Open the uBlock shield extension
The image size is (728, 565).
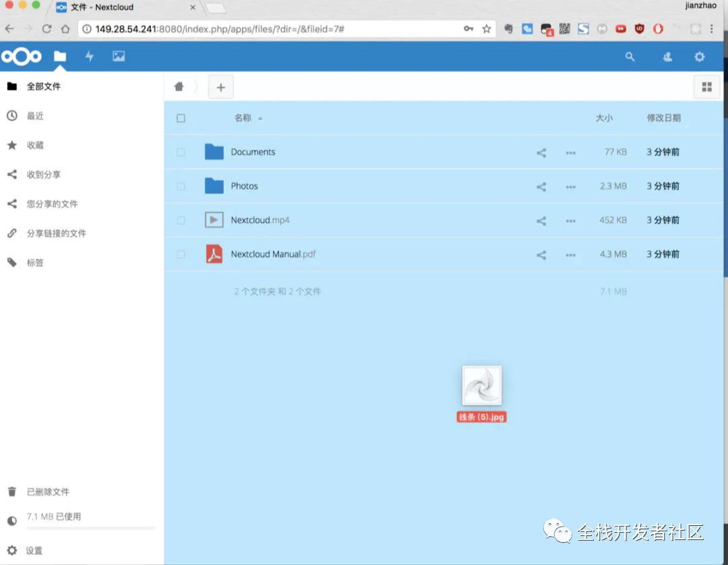[x=639, y=29]
